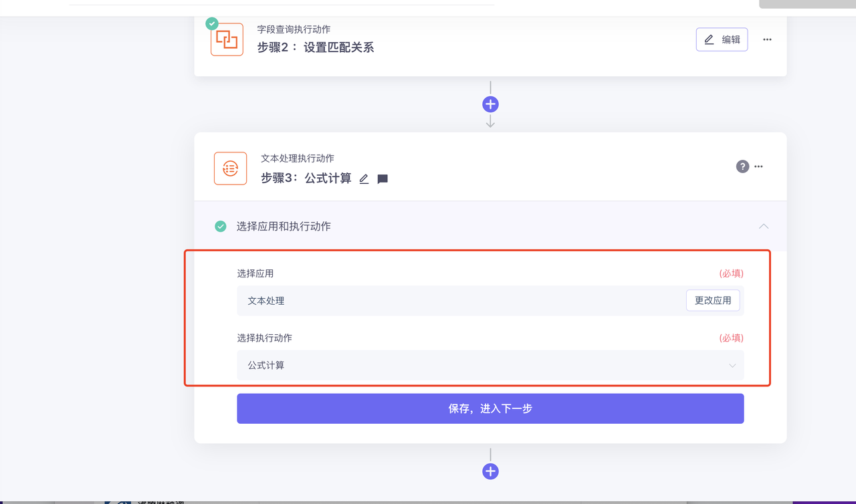Screen dimensions: 856x504
Task: Click the step 2 field query app icon
Action: coord(227,39)
